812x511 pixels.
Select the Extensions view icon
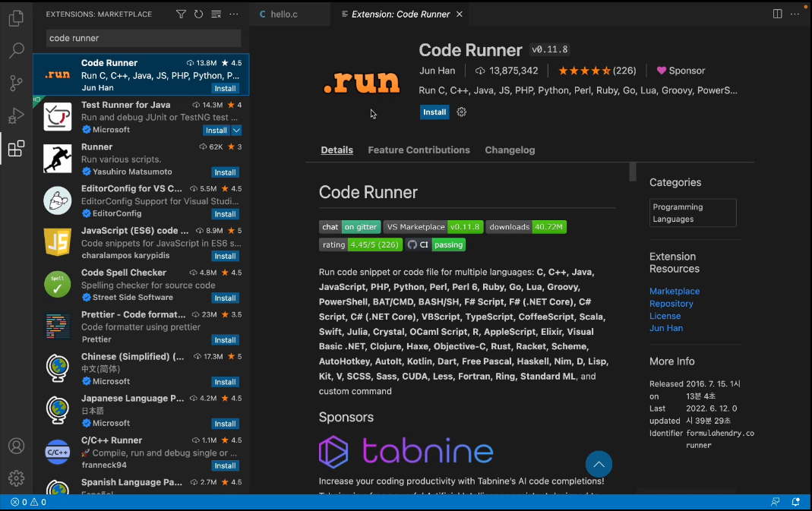coord(16,149)
